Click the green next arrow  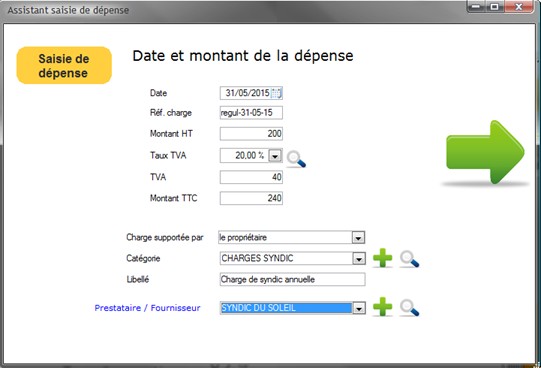tap(485, 152)
